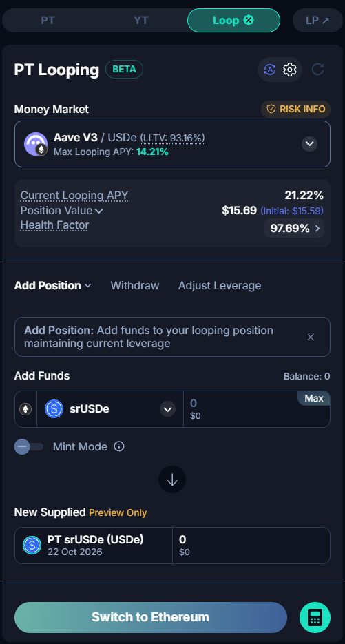Click the Aave V3 market logo
Viewport: 345px width, 644px height.
coord(36,144)
